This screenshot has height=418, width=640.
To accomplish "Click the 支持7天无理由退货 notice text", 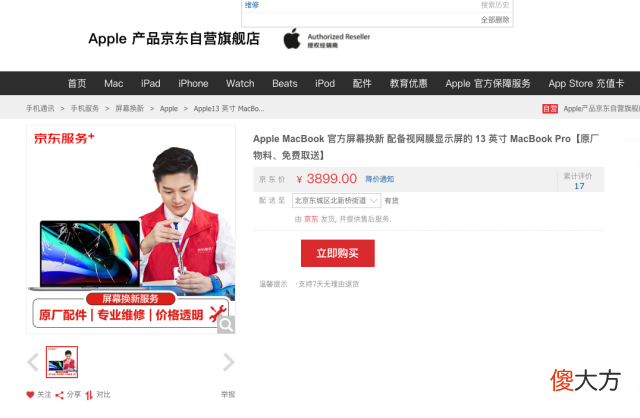I will (x=329, y=284).
